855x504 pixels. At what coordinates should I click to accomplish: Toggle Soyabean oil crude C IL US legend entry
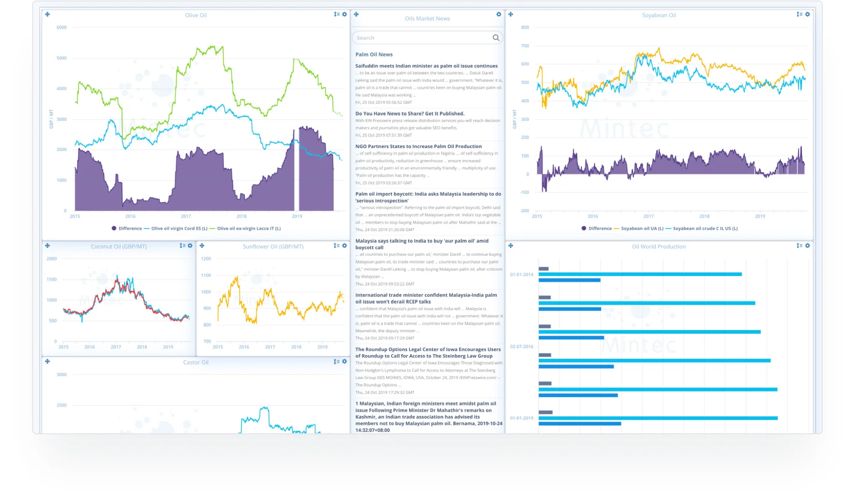click(702, 228)
